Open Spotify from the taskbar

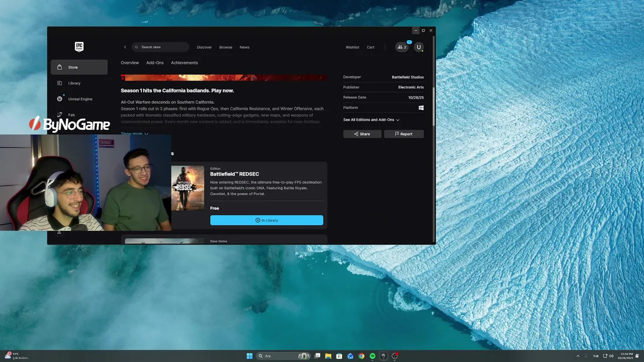click(372, 356)
